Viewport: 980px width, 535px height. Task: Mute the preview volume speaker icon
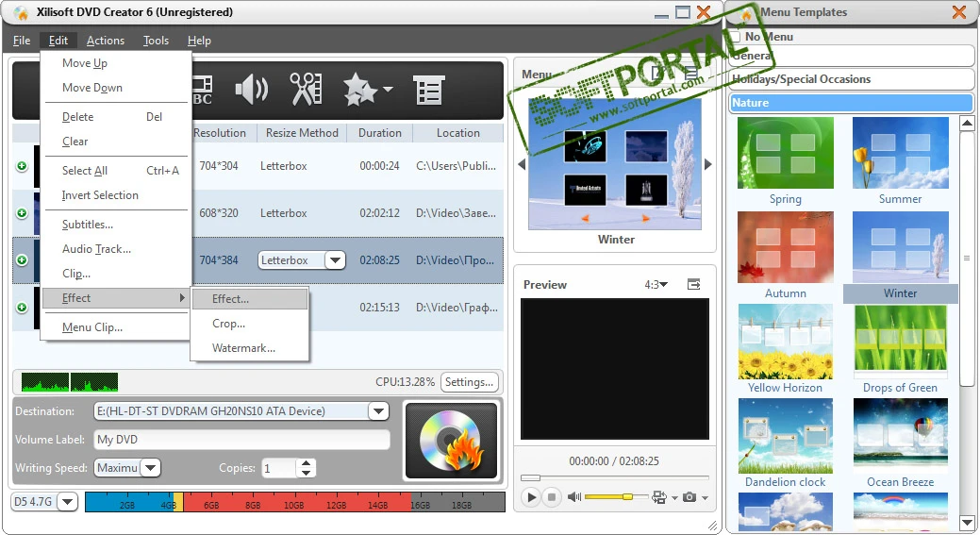coord(573,497)
